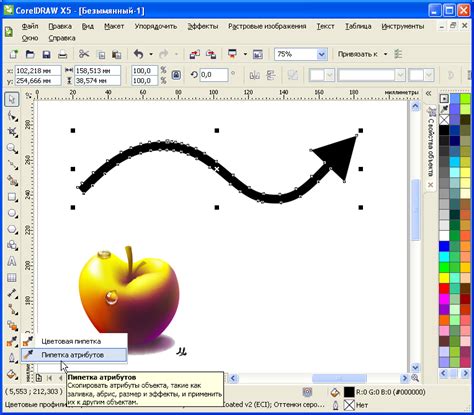Image resolution: width=474 pixels, height=415 pixels.
Task: Open the undo history dropdown arrow
Action: point(151,54)
